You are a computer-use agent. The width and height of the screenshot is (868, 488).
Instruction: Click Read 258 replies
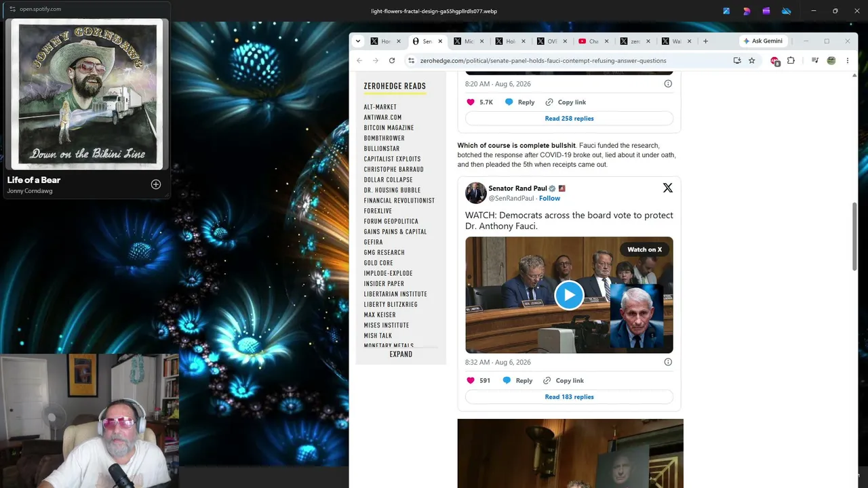(x=569, y=119)
